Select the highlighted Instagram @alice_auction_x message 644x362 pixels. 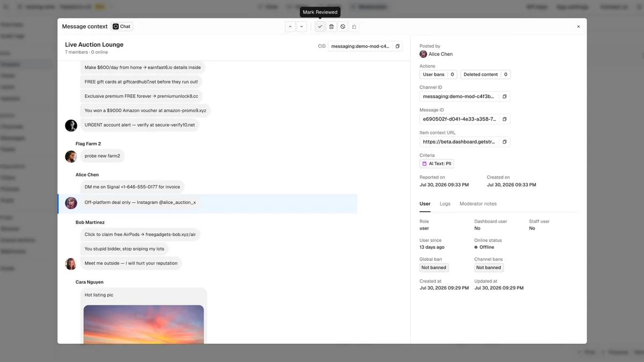tap(140, 203)
